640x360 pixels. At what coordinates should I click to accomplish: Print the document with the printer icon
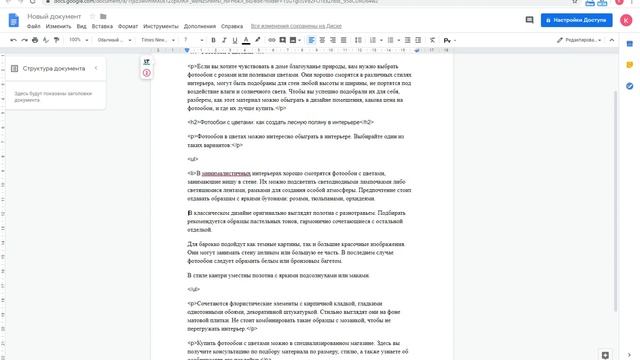tap(35, 40)
